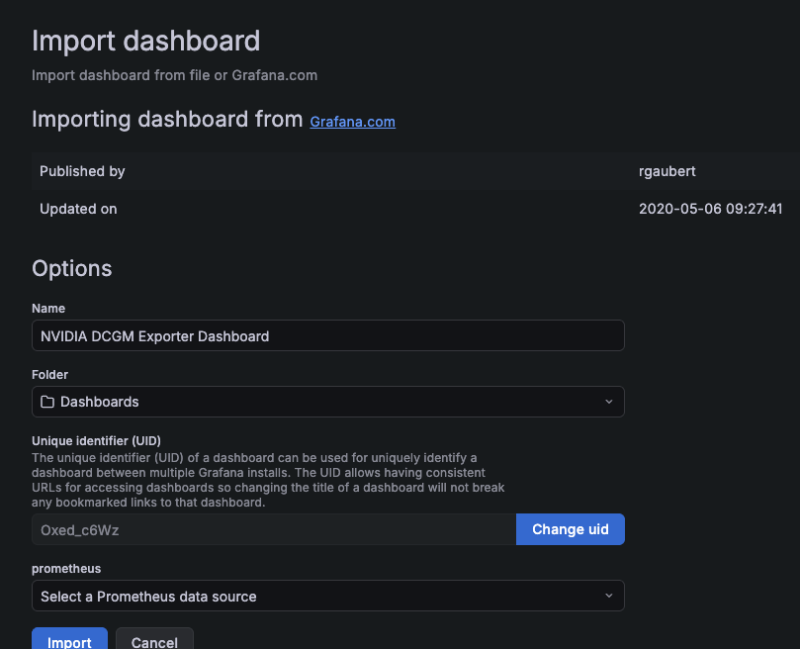The width and height of the screenshot is (800, 649).
Task: Click the Import button
Action: point(69,640)
